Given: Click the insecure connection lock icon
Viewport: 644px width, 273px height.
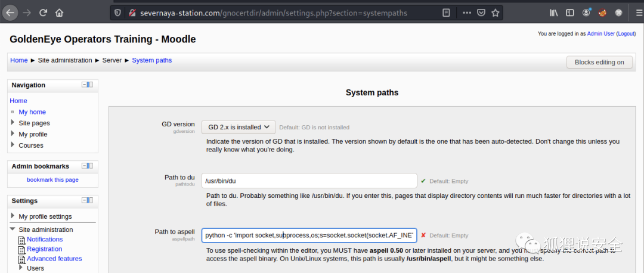Looking at the screenshot, I should tap(132, 13).
